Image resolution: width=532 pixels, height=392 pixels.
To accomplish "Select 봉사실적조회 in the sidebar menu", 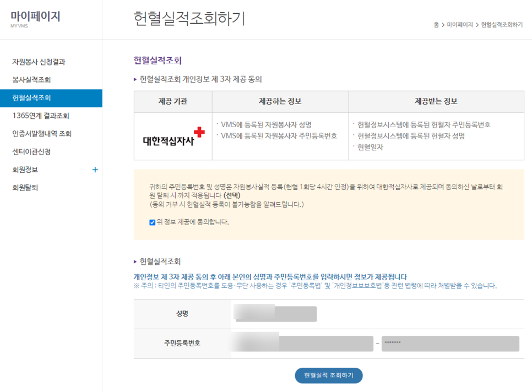I will click(31, 80).
